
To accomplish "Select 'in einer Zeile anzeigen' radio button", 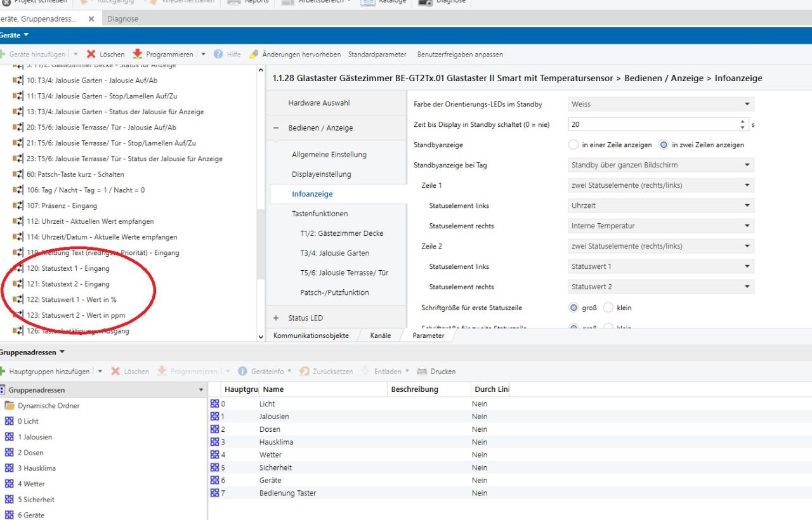I will click(574, 145).
